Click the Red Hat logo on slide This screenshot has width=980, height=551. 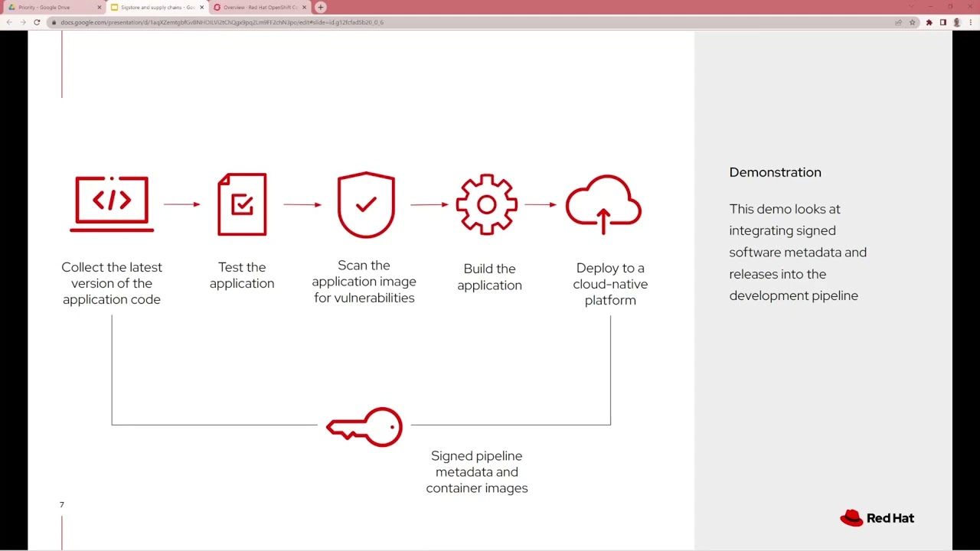877,518
